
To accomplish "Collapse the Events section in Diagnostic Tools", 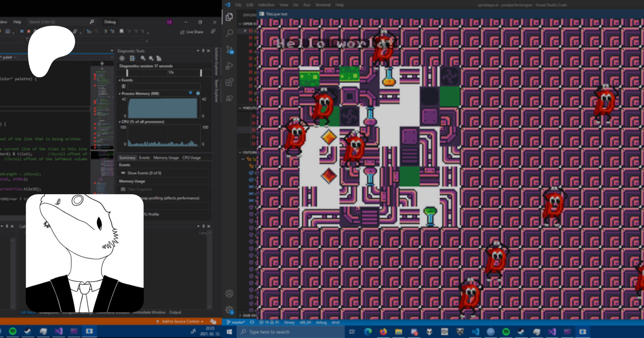I will click(119, 80).
